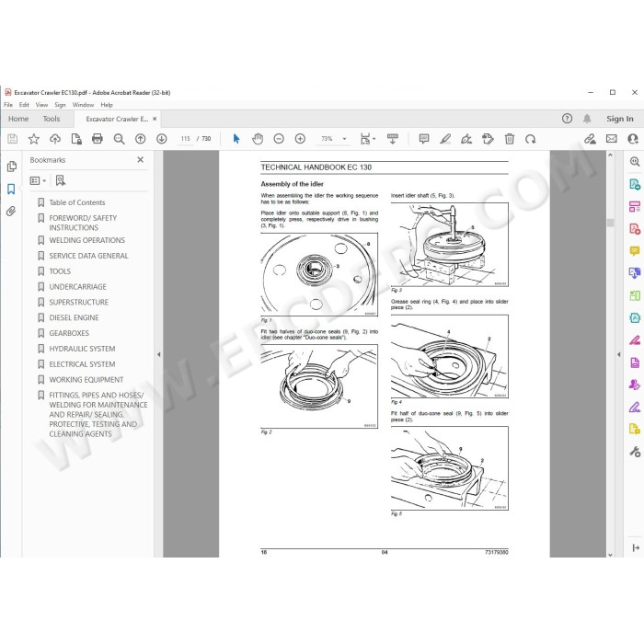Open bookmark options dropdown
The image size is (644, 644).
point(38,180)
